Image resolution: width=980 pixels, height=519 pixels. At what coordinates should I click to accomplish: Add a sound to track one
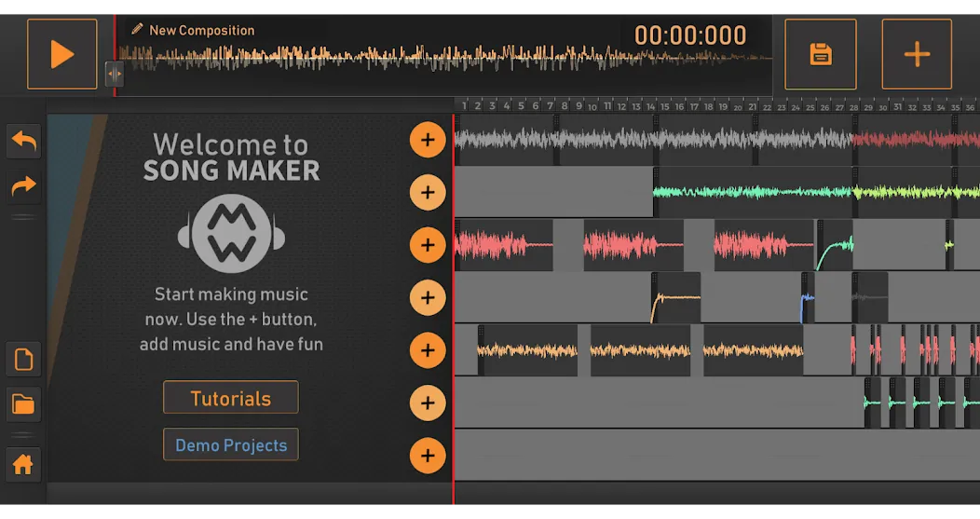point(428,140)
